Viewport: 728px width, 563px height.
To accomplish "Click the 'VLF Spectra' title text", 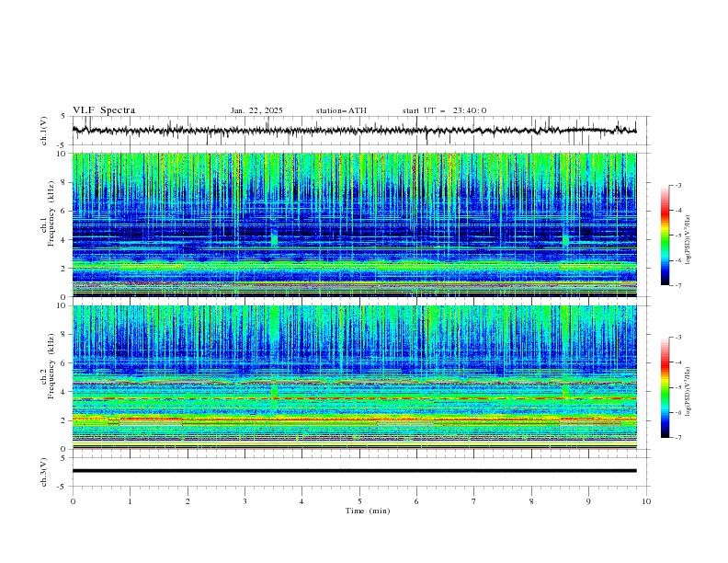I will (104, 110).
